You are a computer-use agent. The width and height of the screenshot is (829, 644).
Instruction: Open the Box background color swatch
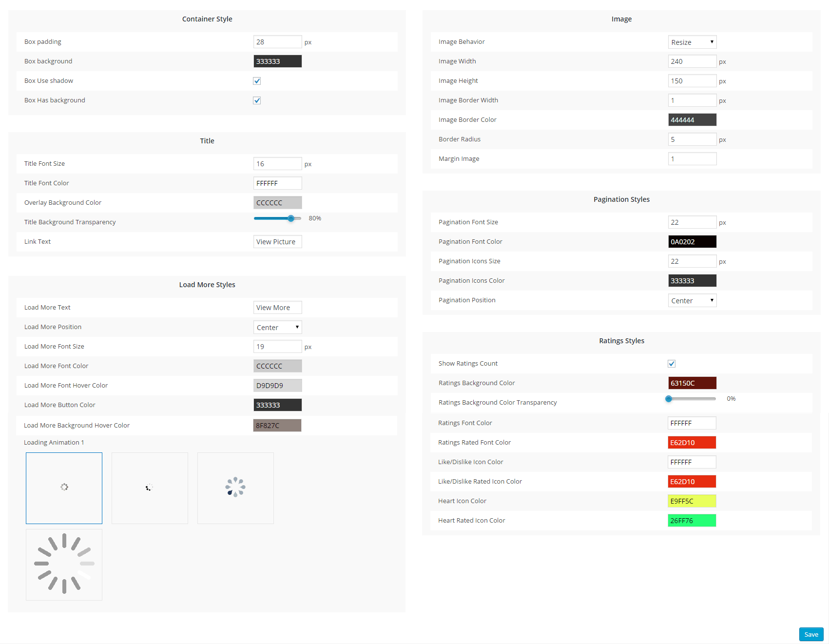[277, 61]
